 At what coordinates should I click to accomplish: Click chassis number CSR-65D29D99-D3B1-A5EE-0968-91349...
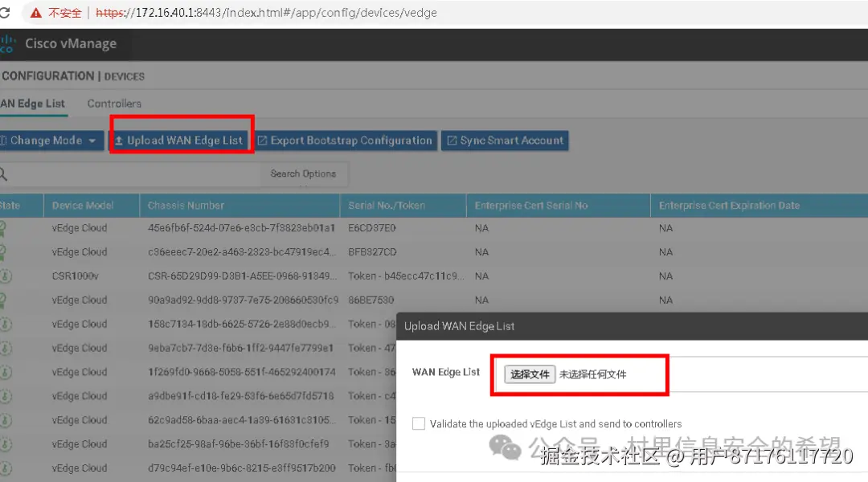point(242,276)
